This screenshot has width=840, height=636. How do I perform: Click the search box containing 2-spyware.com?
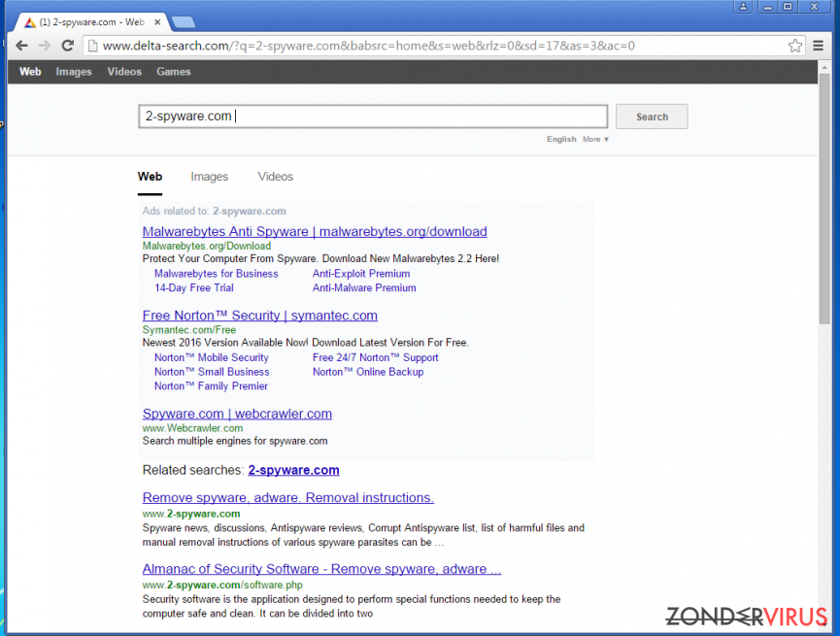373,117
